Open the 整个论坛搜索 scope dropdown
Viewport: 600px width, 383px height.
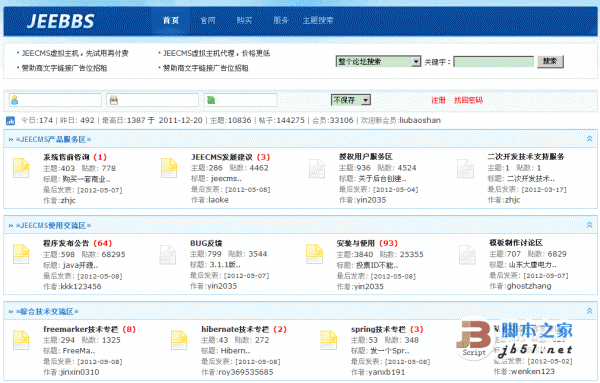(x=378, y=61)
